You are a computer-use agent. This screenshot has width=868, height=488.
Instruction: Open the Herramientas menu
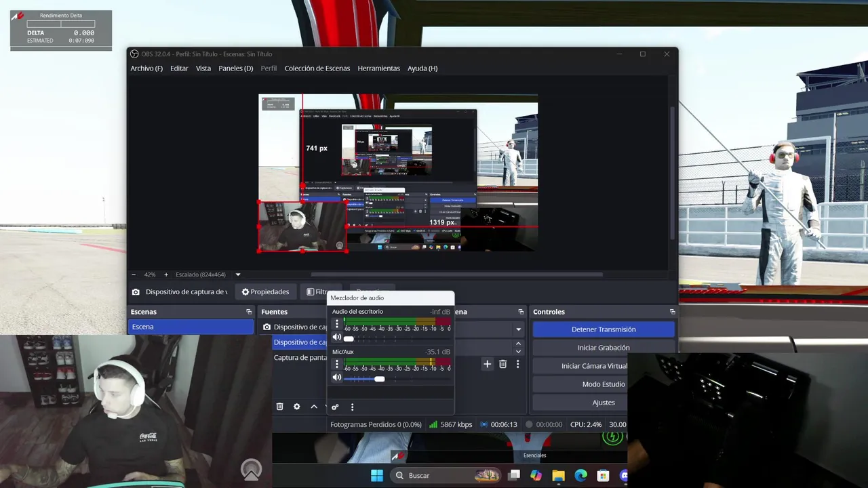click(x=378, y=68)
